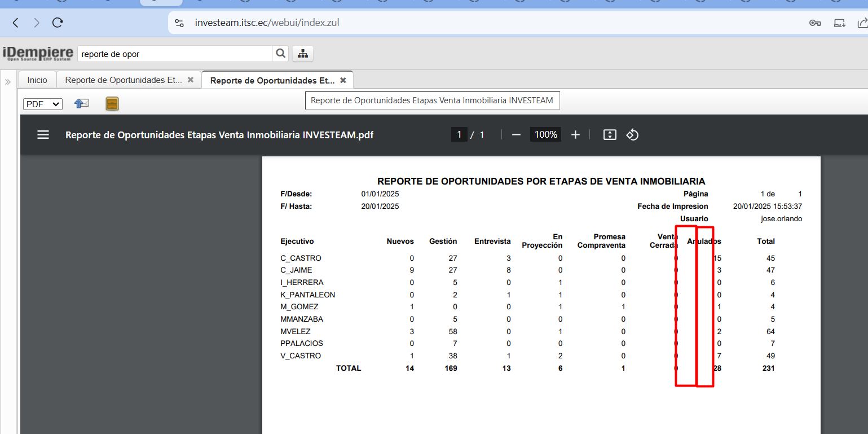Open the browser password key icon
The width and height of the screenshot is (868, 434).
pyautogui.click(x=814, y=23)
